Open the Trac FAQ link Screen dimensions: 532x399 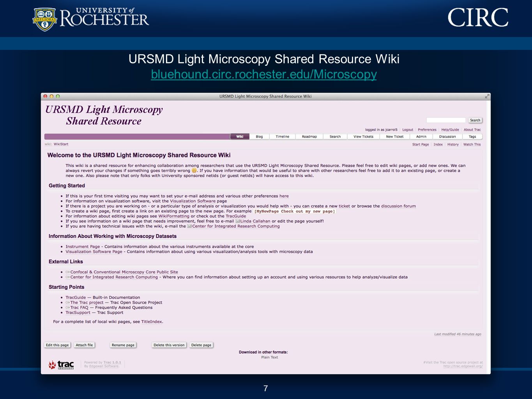79,307
